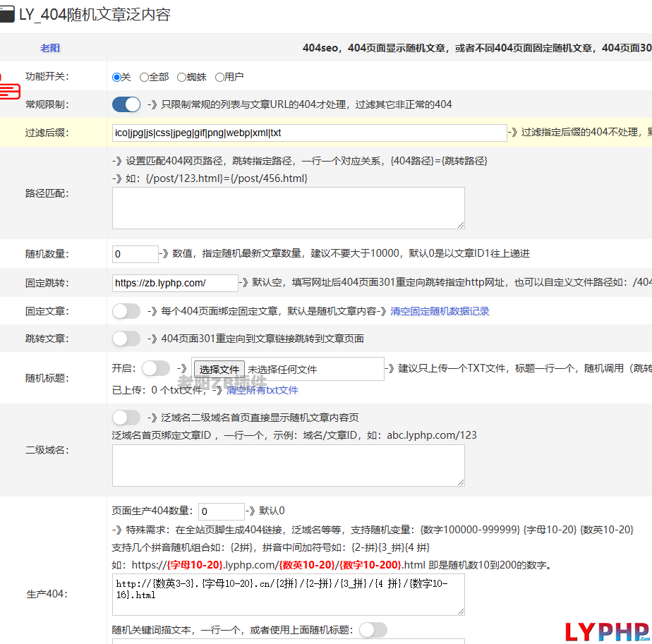Select the 关 radio option

[x=116, y=77]
